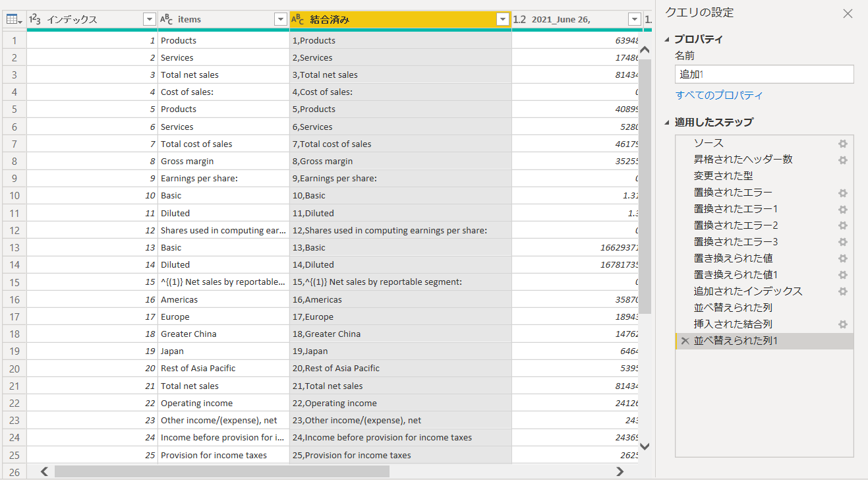The image size is (868, 480).
Task: Open settings gear for 昇格されたヘッダー数 step
Action: (842, 160)
